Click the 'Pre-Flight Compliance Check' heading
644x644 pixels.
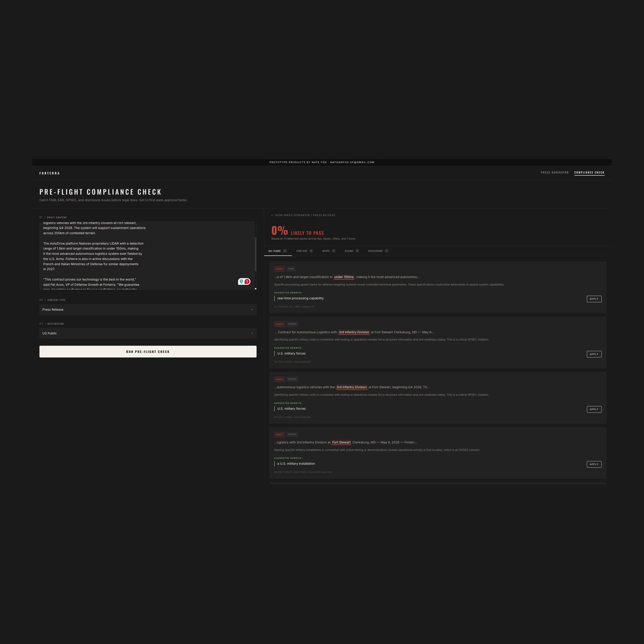click(100, 192)
